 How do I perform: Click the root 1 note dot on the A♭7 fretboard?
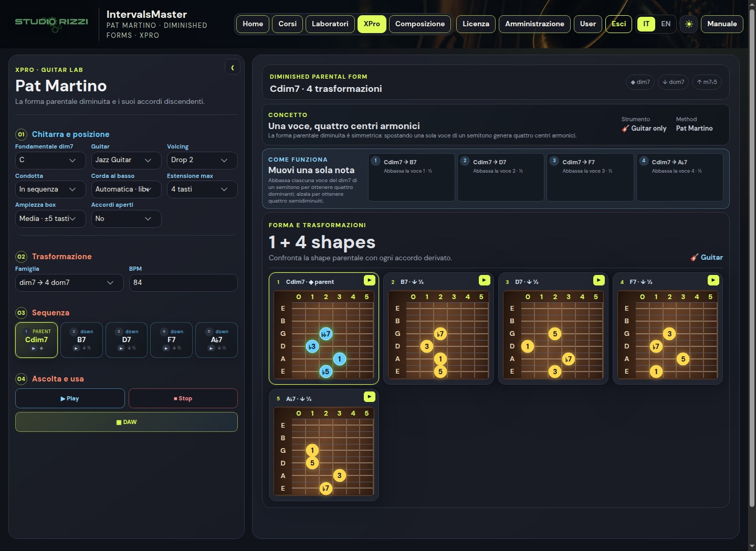pos(312,450)
